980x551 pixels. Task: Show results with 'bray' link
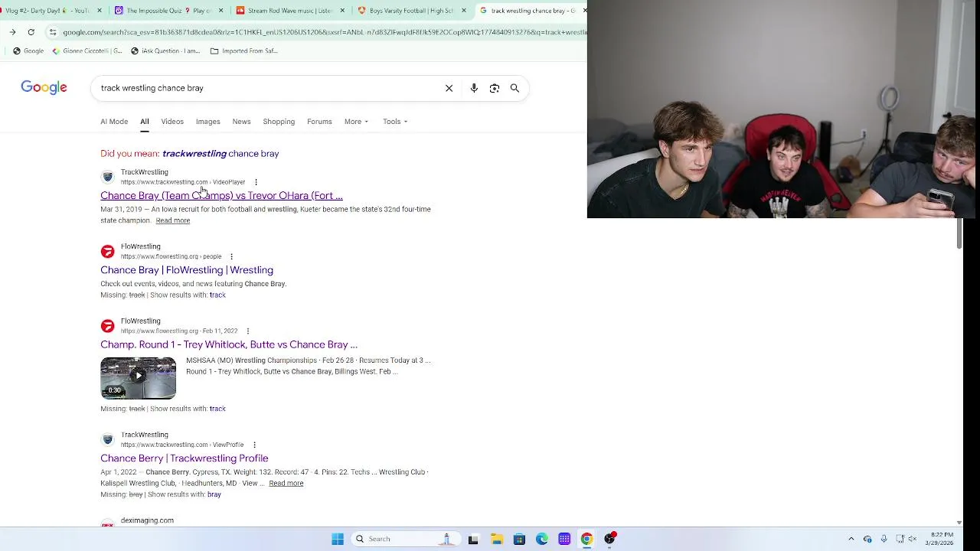[214, 495]
